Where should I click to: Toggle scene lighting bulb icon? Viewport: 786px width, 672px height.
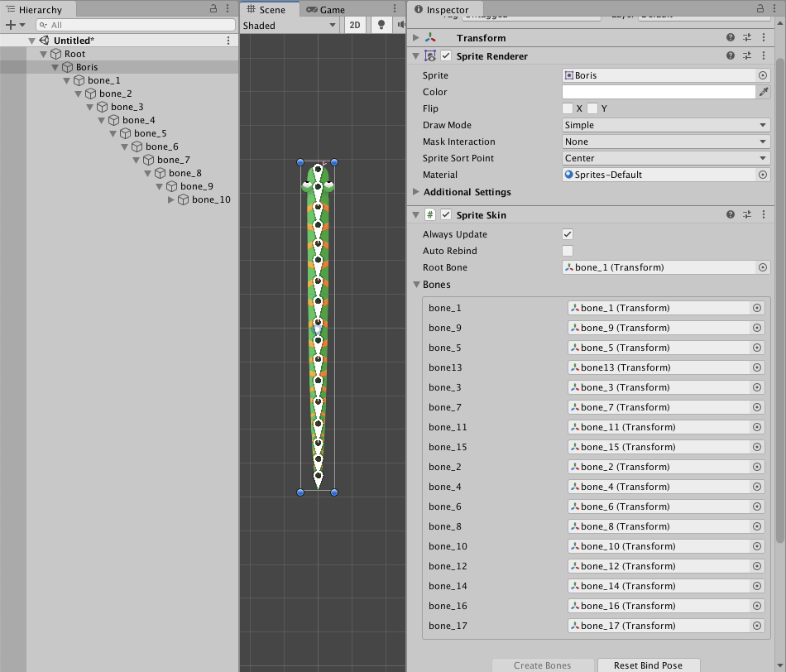381,26
